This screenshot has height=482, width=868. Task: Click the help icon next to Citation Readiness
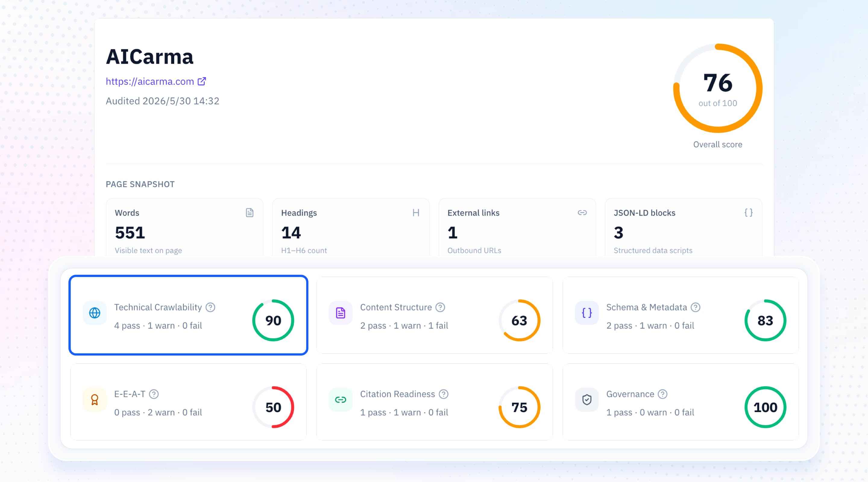pos(443,394)
